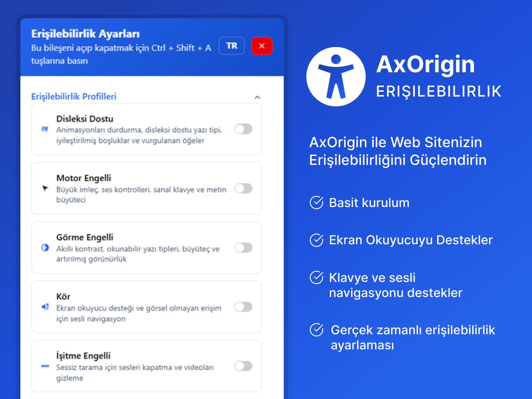Click the Ekran Okuyucuyu Destekler text
The image size is (532, 399).
click(411, 240)
